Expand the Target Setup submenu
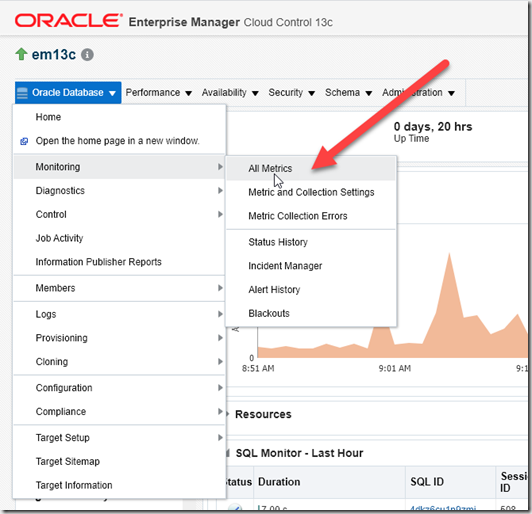Screen dimensions: 532x514 [119, 438]
